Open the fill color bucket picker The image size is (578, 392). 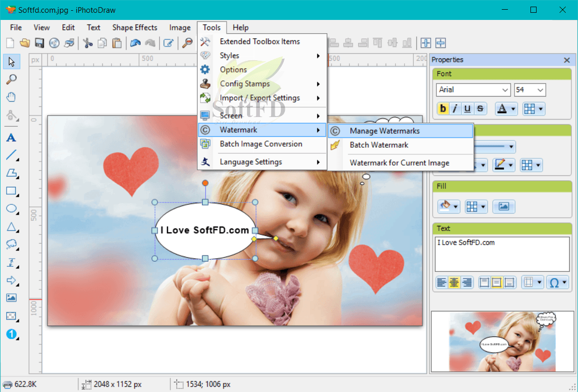tap(449, 206)
